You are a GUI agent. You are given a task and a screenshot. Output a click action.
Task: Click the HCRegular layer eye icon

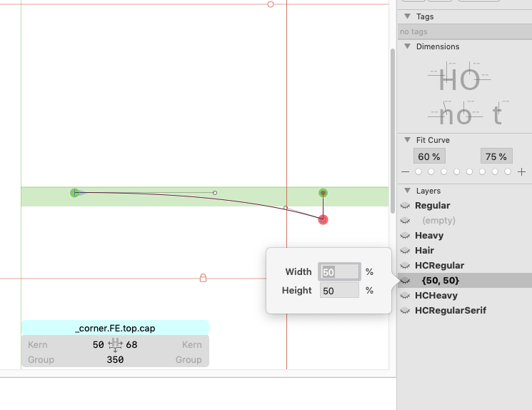(x=406, y=266)
